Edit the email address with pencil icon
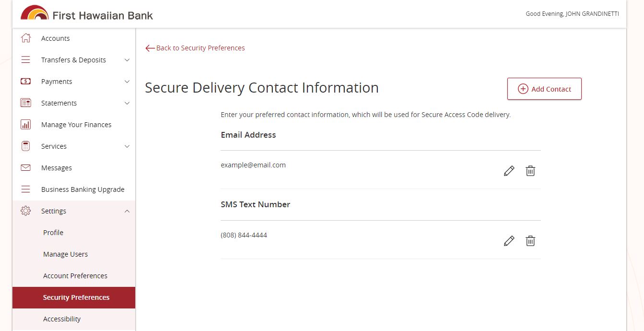Viewport: 644px width, 331px height. (509, 171)
